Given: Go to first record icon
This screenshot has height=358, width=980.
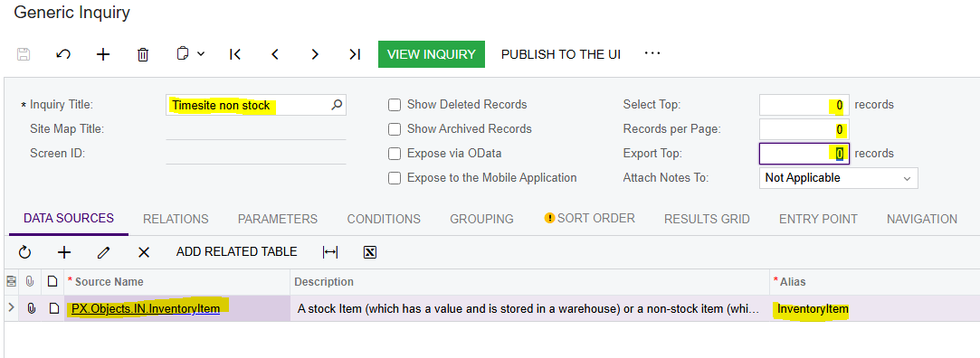Looking at the screenshot, I should click(235, 54).
